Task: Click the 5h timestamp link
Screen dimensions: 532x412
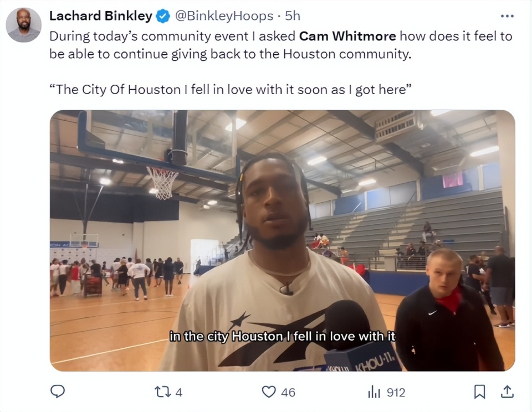Action: tap(293, 16)
